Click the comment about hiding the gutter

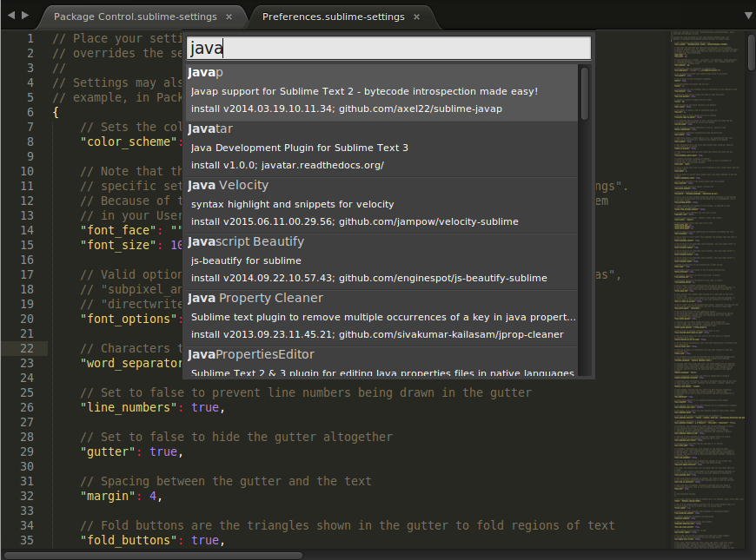[236, 437]
